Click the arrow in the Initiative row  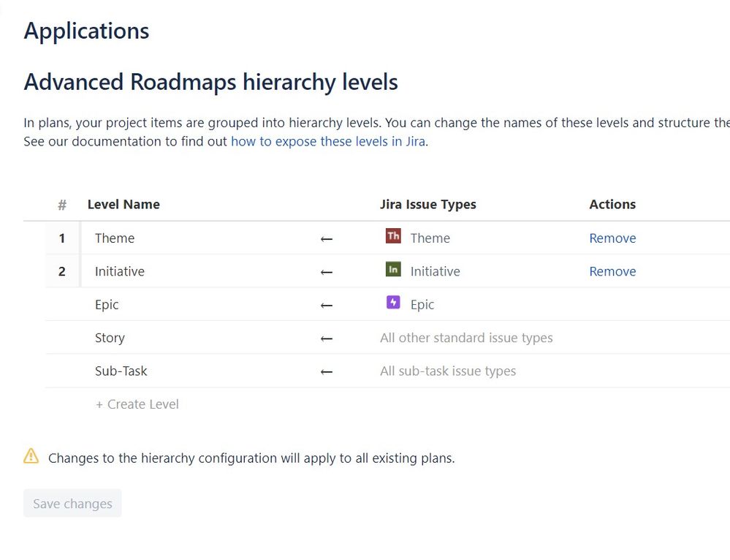(327, 272)
